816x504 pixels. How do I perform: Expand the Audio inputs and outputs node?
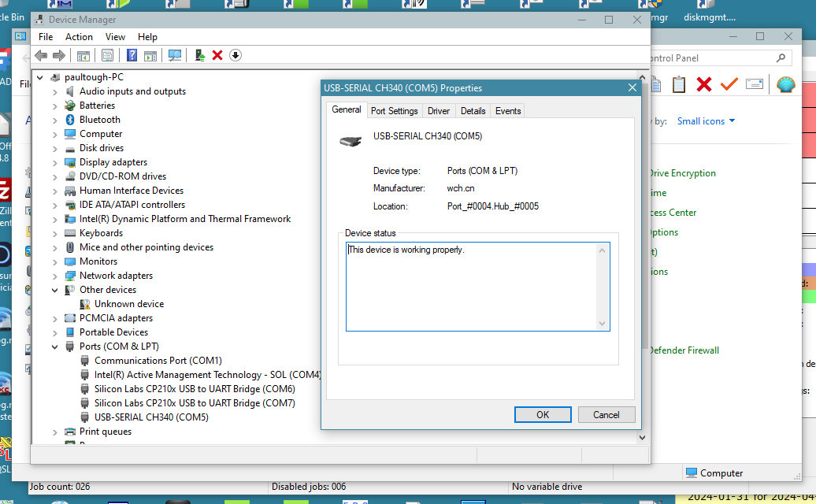pos(54,91)
